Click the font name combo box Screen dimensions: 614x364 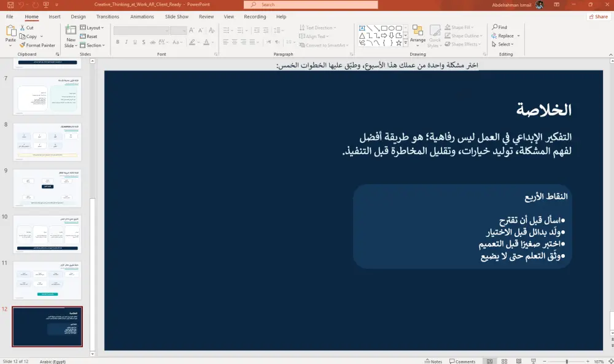click(x=141, y=31)
